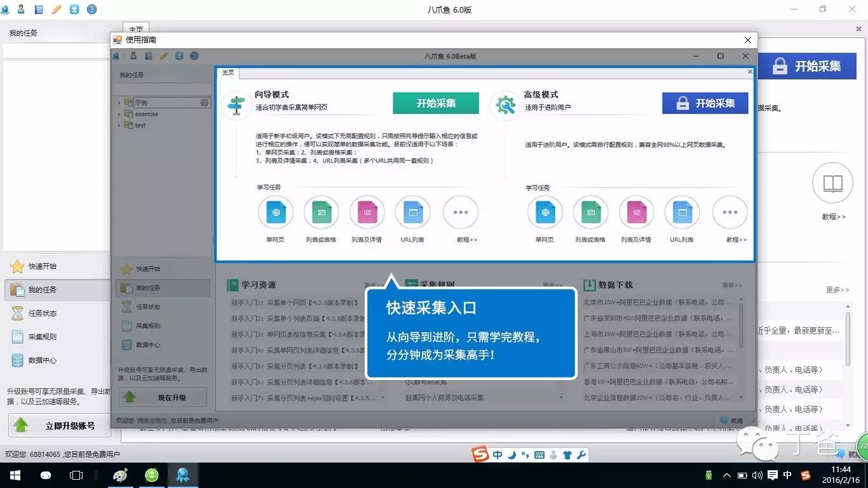Click dimmed pencil icon inside the guide window
The width and height of the screenshot is (868, 488).
[x=164, y=57]
